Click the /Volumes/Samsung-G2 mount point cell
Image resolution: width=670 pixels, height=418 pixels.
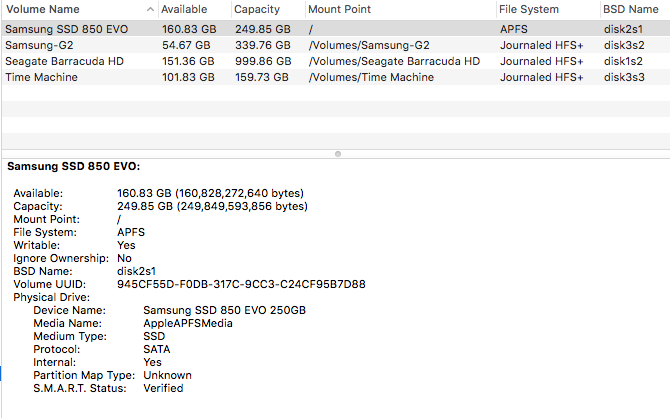click(369, 45)
